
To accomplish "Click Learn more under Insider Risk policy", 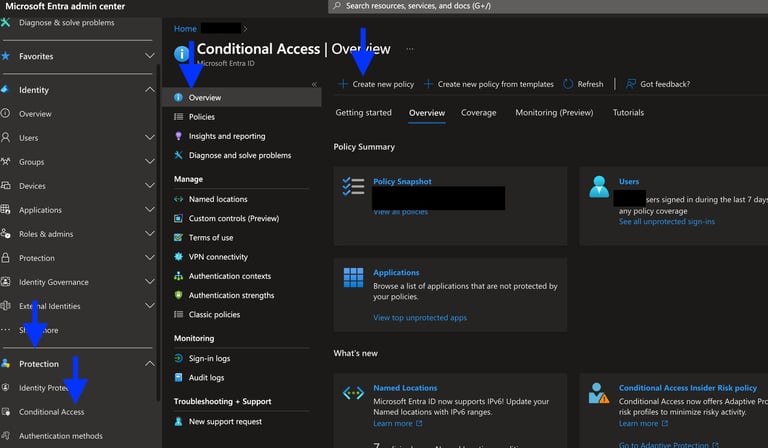I will coord(643,424).
